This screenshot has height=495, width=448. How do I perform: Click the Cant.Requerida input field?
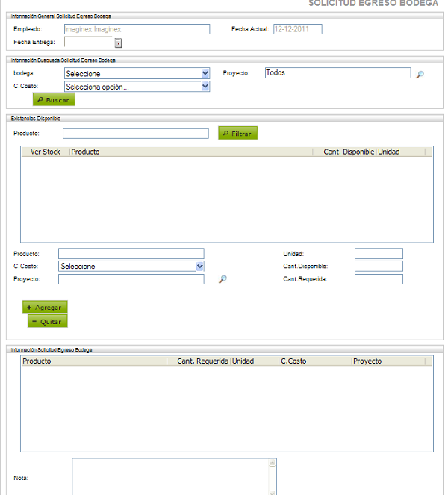(x=379, y=279)
